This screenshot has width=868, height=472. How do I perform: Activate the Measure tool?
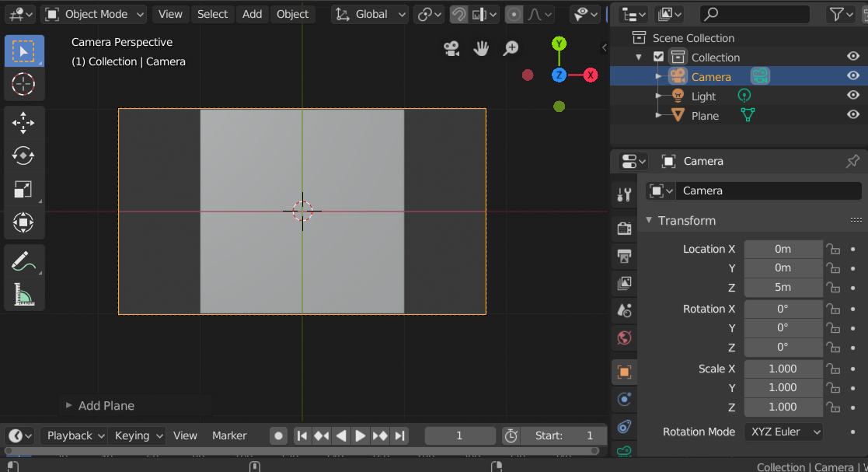(24, 294)
